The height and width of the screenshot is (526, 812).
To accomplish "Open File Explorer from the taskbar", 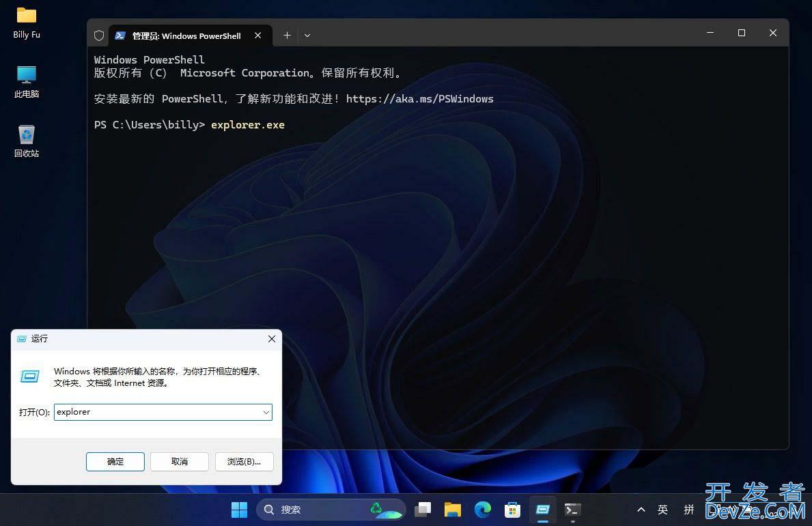I will pyautogui.click(x=453, y=510).
